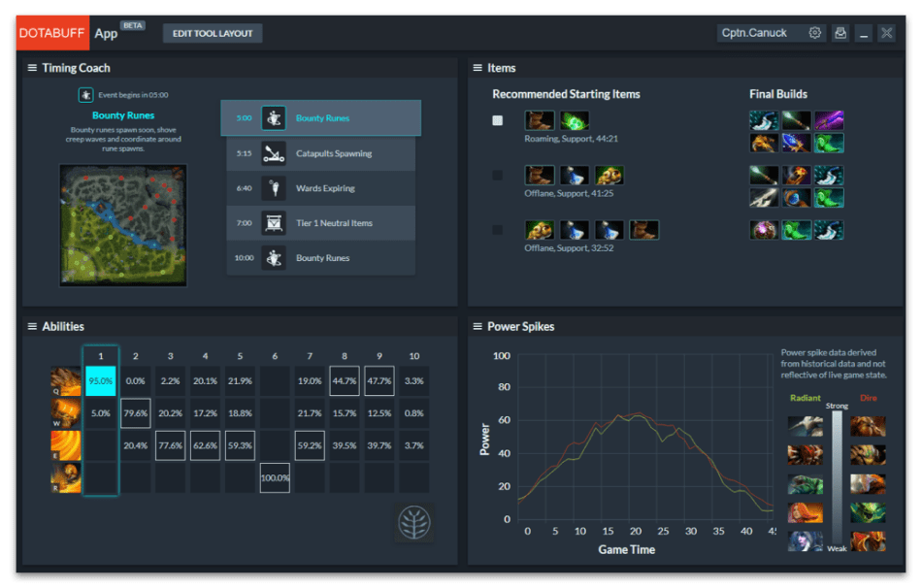Screen dimensions: 922x588
Task: Select the 10:00 Bounty Runes timing row
Action: click(321, 257)
